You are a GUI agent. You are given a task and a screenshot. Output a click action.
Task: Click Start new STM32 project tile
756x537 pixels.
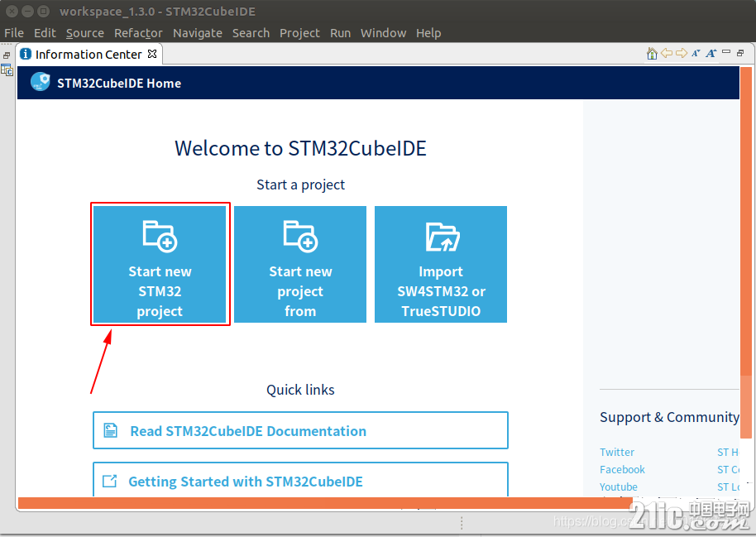tap(160, 264)
